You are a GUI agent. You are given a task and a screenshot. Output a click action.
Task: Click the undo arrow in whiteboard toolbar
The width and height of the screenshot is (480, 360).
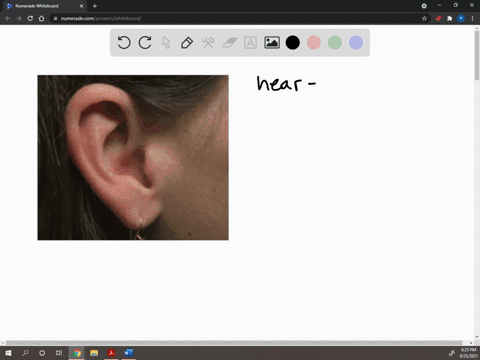click(124, 43)
